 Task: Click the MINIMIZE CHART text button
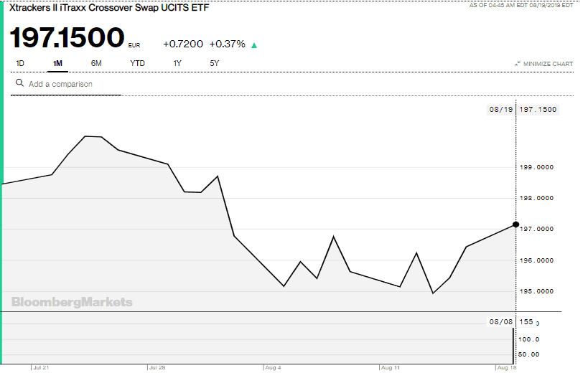(548, 64)
